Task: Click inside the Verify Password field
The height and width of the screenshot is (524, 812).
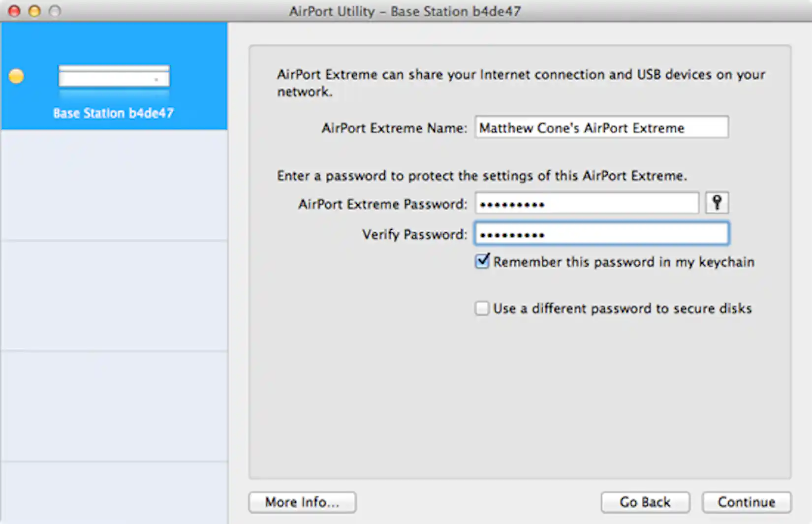Action: tap(601, 233)
